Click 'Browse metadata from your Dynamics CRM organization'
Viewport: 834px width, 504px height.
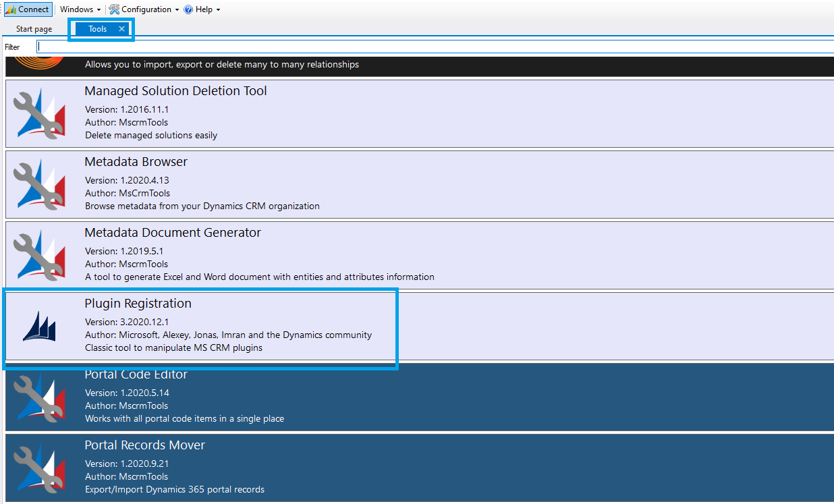pyautogui.click(x=202, y=206)
